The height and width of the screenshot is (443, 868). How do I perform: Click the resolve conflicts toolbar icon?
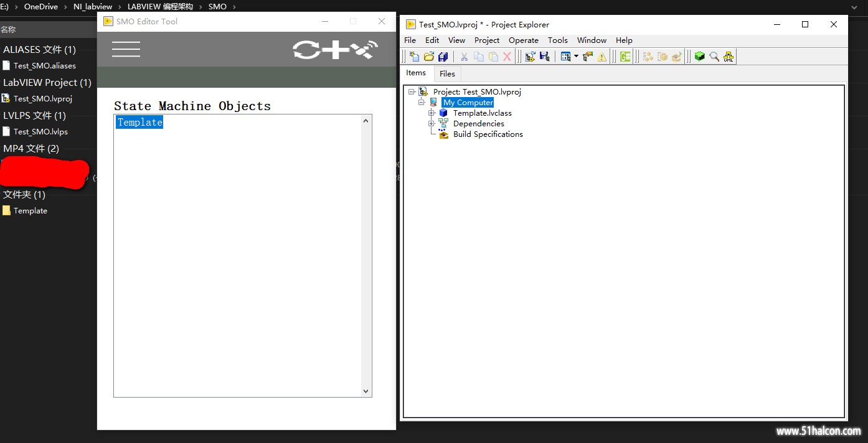coord(588,57)
